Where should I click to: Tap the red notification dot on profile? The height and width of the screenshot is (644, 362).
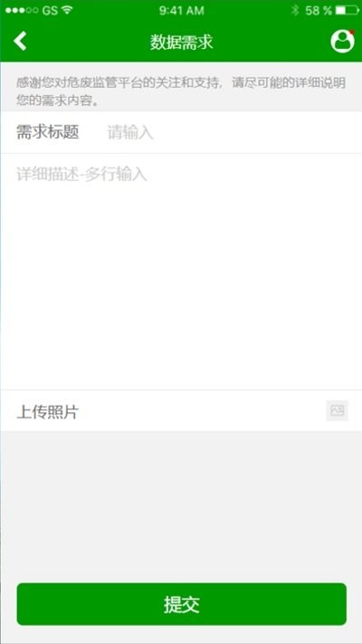tap(352, 32)
